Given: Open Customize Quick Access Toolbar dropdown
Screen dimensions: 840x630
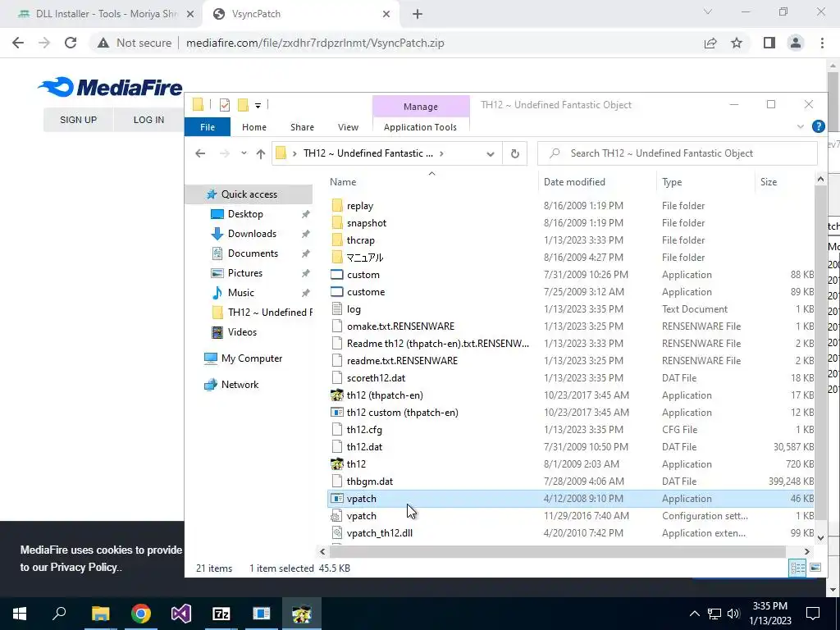Looking at the screenshot, I should 258,106.
